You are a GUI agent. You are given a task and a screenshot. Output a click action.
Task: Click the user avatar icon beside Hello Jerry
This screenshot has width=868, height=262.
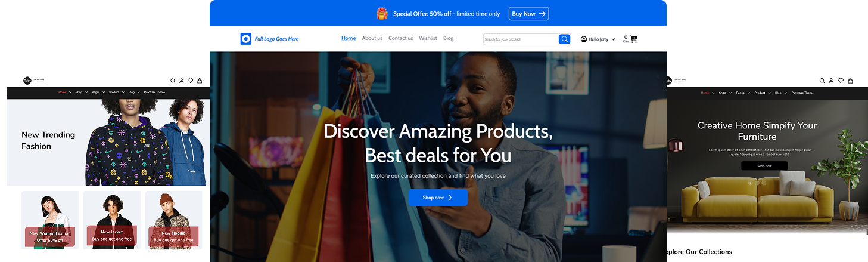tap(584, 39)
